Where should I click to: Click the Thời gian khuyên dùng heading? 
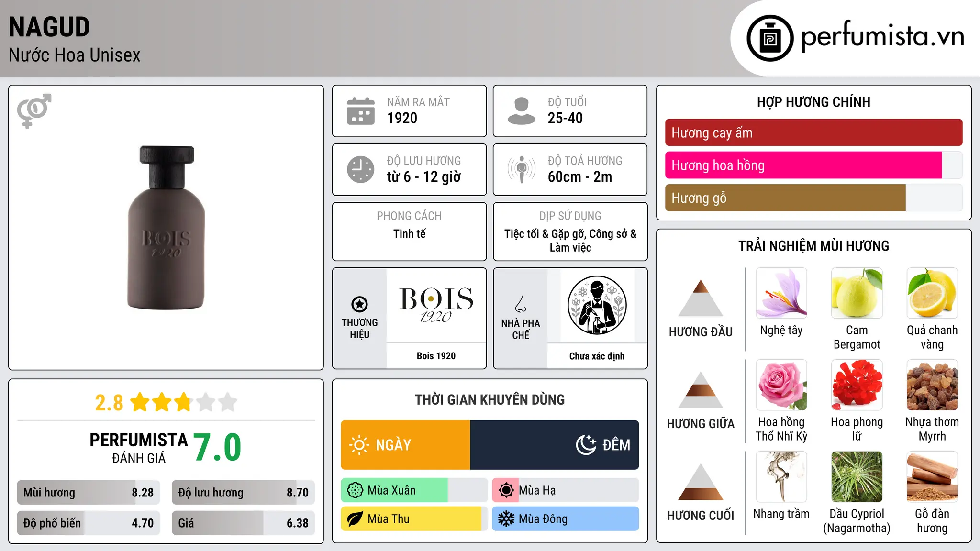pyautogui.click(x=490, y=399)
